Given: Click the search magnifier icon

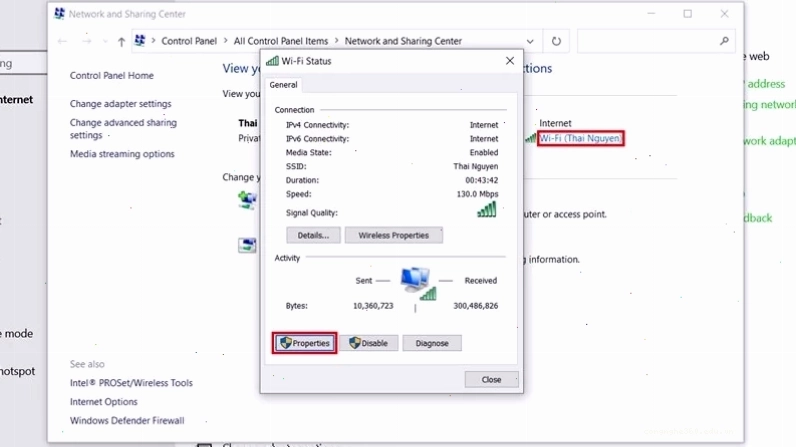Looking at the screenshot, I should [724, 41].
